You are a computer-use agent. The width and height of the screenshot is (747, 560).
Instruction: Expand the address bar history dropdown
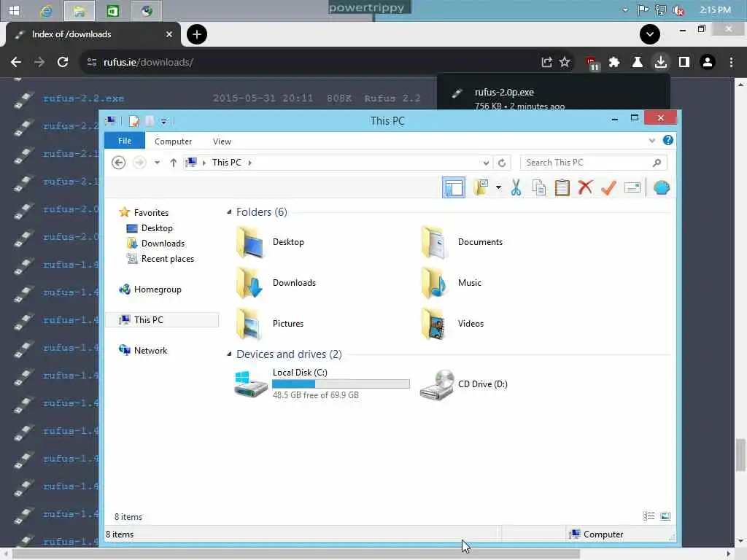[486, 163]
